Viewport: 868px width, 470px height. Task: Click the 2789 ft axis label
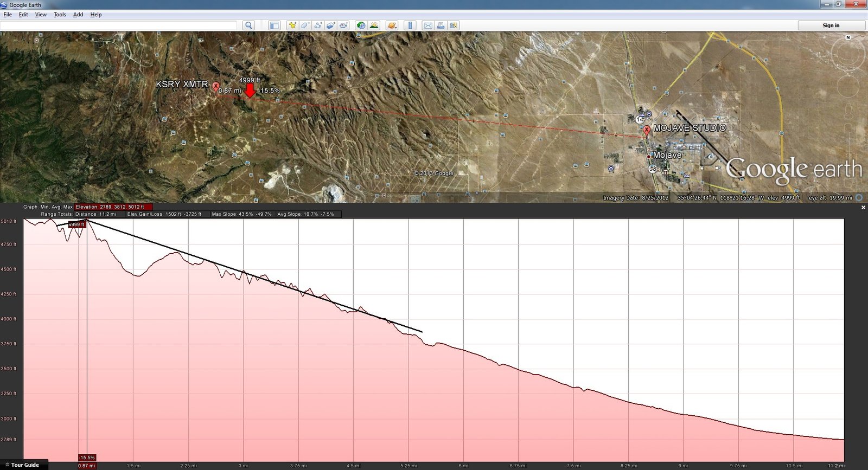[x=9, y=439]
